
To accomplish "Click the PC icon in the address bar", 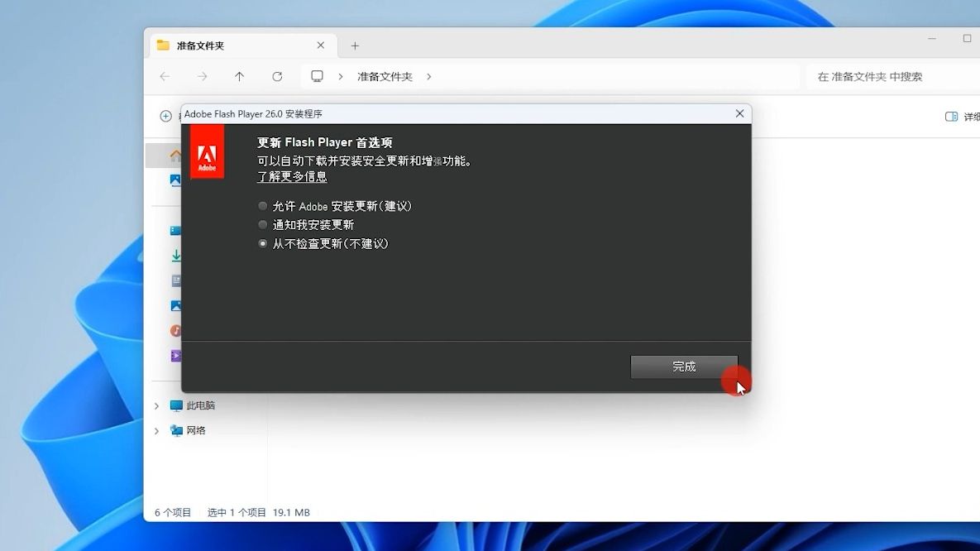I will 317,75.
